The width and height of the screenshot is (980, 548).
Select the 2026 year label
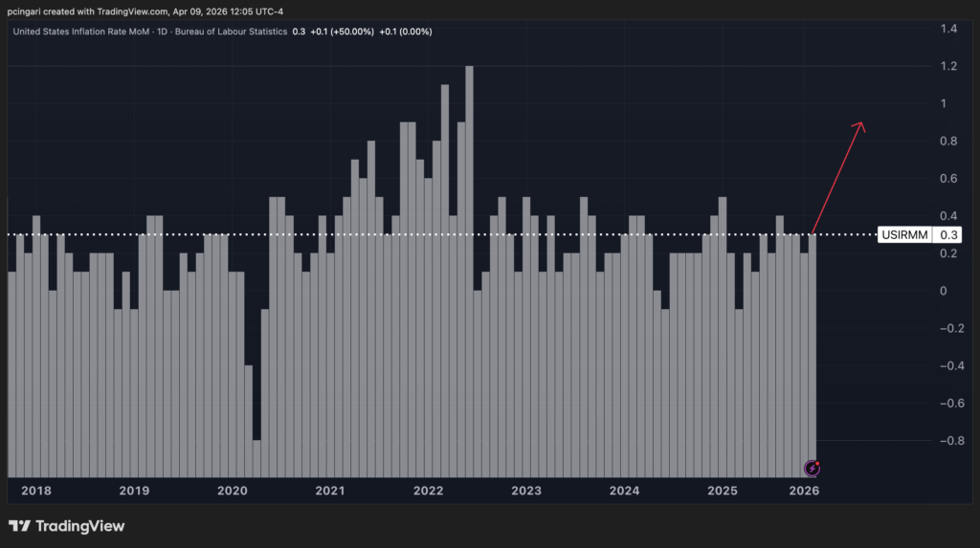point(804,491)
